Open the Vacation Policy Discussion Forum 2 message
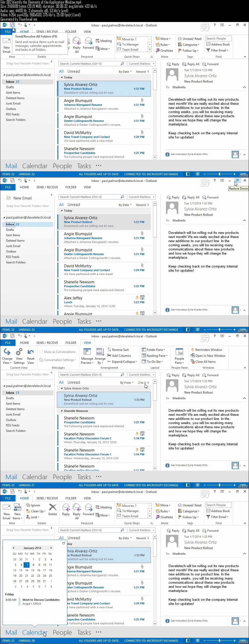This screenshot has height=644, width=249. click(x=104, y=438)
